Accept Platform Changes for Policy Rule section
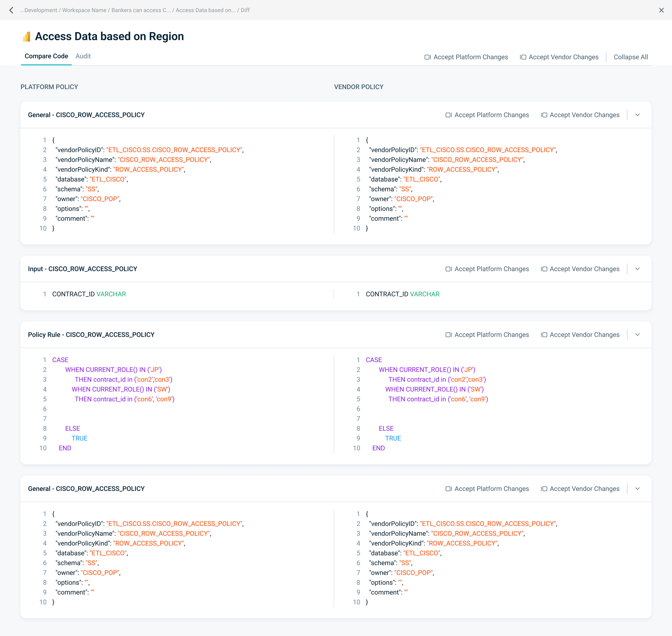 [x=491, y=335]
